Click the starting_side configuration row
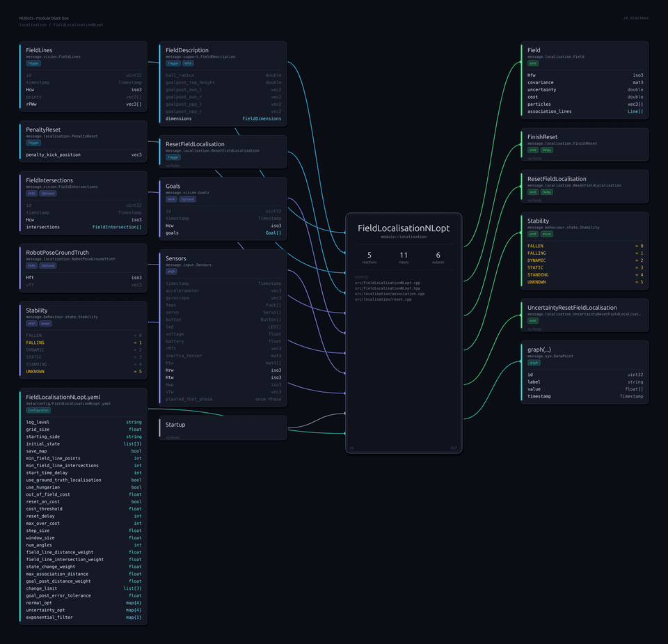Screen dimensions: 668x644 point(83,437)
